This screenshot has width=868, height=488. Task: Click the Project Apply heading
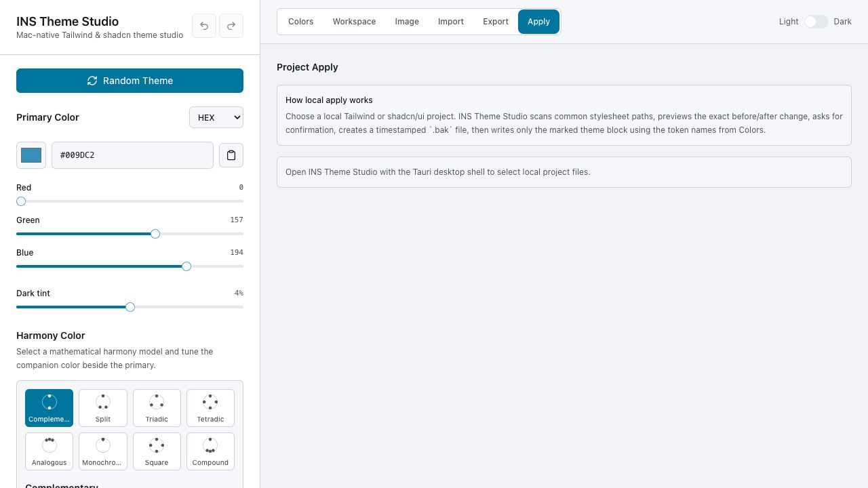pyautogui.click(x=307, y=67)
